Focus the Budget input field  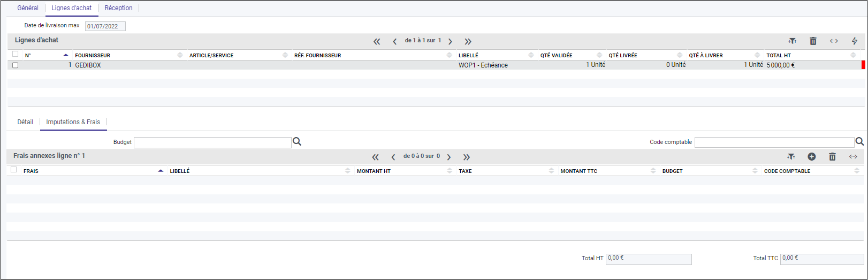[x=212, y=142]
